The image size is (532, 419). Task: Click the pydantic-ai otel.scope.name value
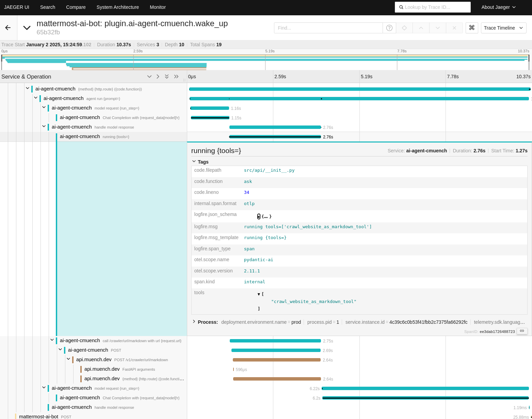[x=258, y=260]
